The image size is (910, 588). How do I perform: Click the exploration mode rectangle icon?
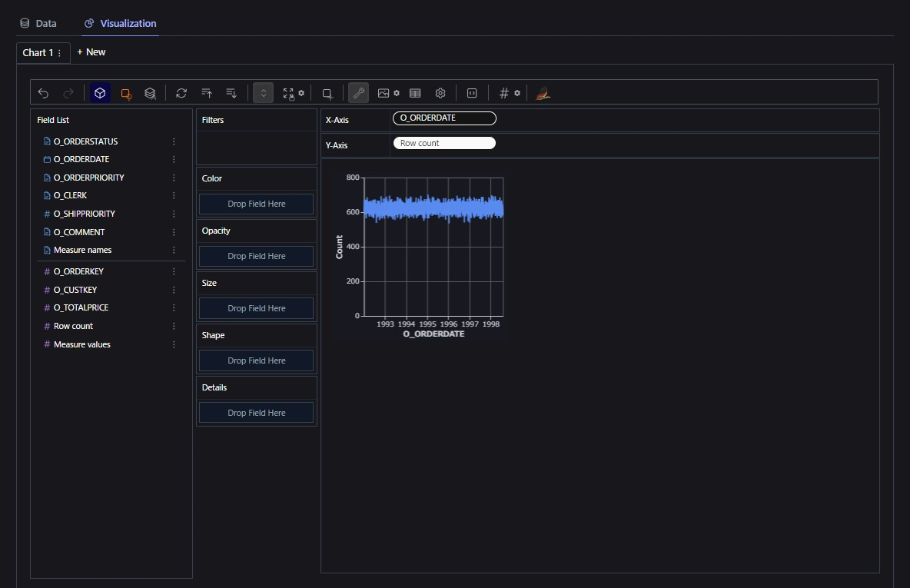pyautogui.click(x=327, y=94)
